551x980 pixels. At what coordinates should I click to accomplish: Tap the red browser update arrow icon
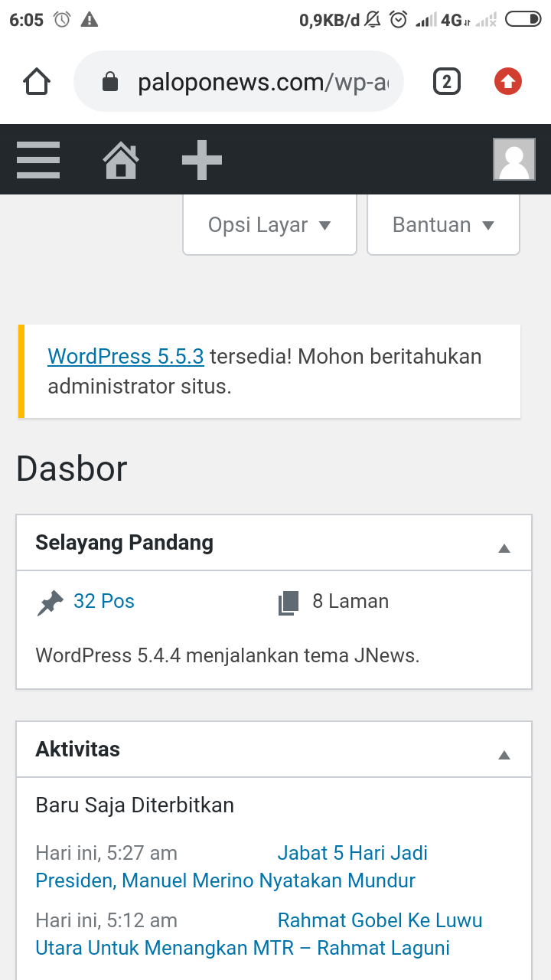point(508,81)
